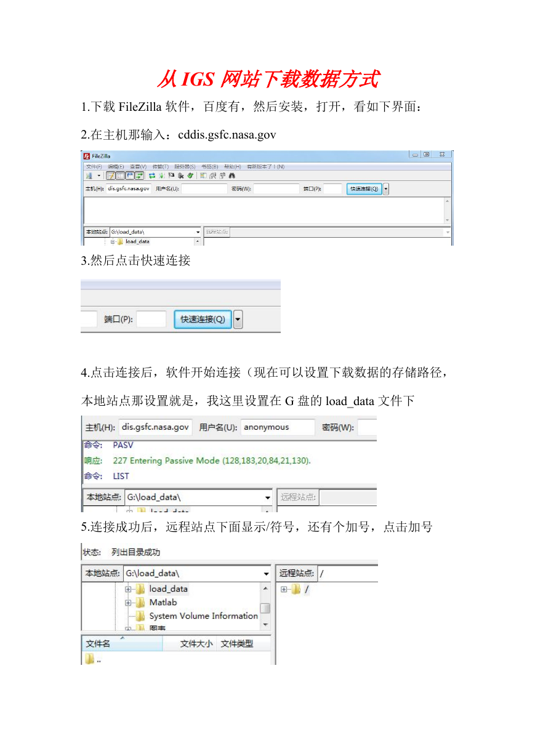Click the 列出目录成功 status line
Screen dimensions: 535x756
click(x=135, y=552)
